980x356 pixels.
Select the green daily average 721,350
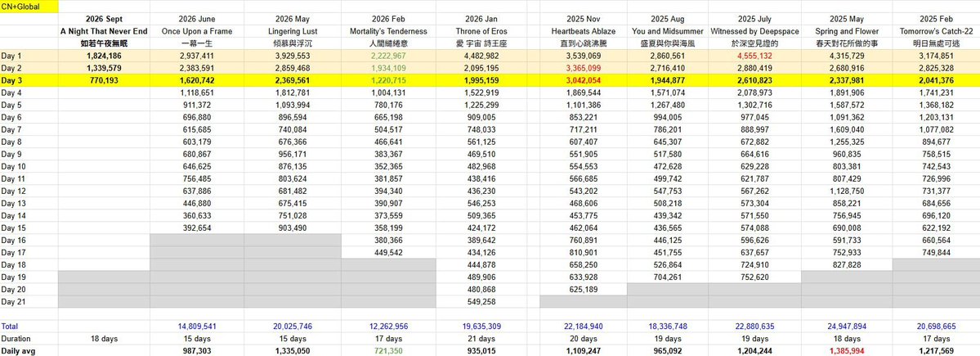pyautogui.click(x=389, y=351)
